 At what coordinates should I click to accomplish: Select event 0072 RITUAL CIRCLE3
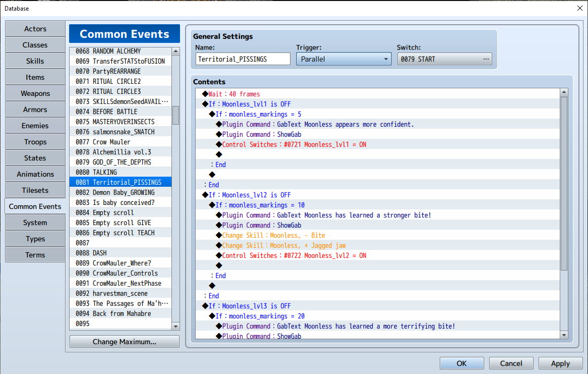[121, 92]
